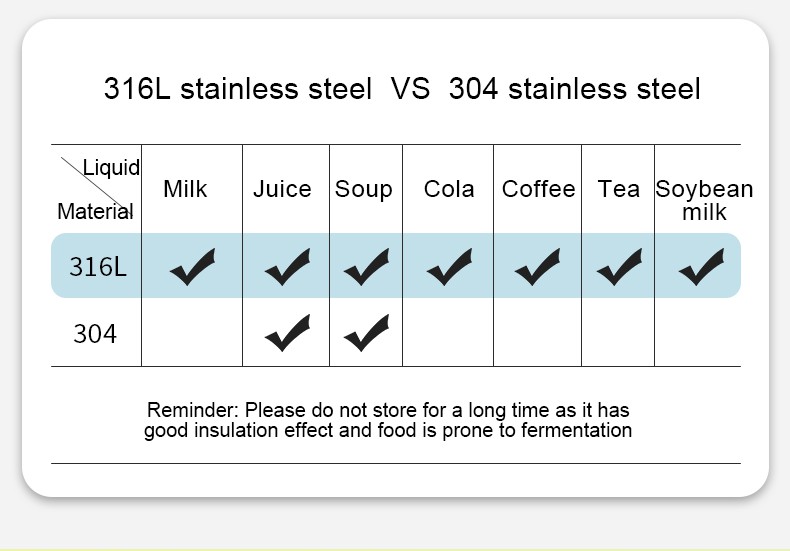Click the empty 304 Coffee cell
Viewport: 790px width, 551px height.
click(x=537, y=332)
